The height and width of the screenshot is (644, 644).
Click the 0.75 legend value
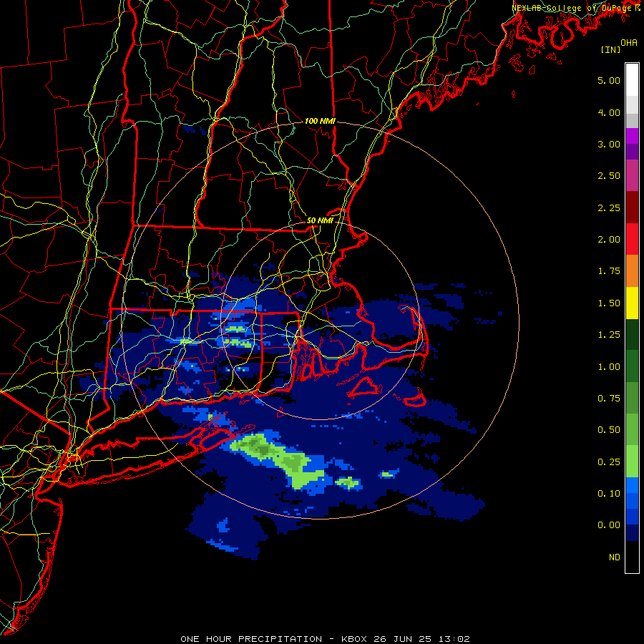click(609, 399)
